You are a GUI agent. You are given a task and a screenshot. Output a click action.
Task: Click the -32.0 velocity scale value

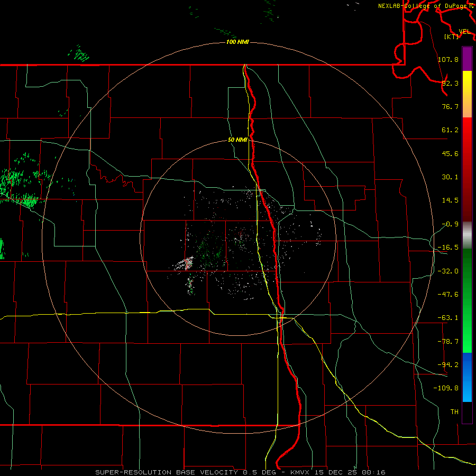tap(448, 271)
